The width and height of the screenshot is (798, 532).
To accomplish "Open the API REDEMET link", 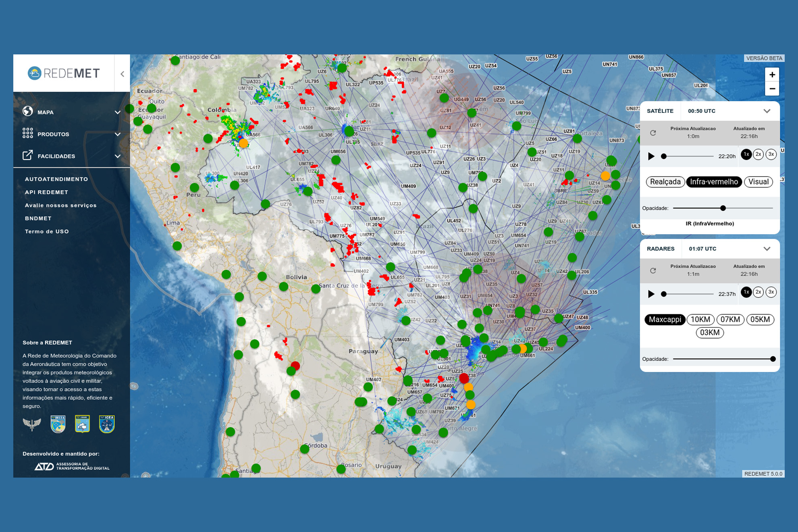I will 46,192.
